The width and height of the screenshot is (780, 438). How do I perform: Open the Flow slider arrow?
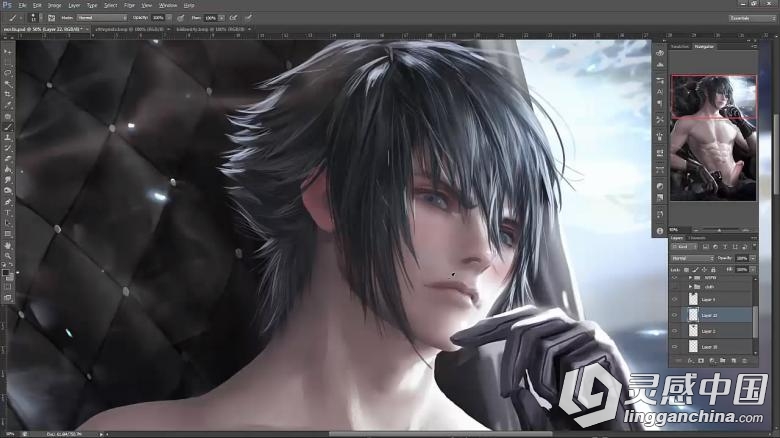click(x=221, y=18)
